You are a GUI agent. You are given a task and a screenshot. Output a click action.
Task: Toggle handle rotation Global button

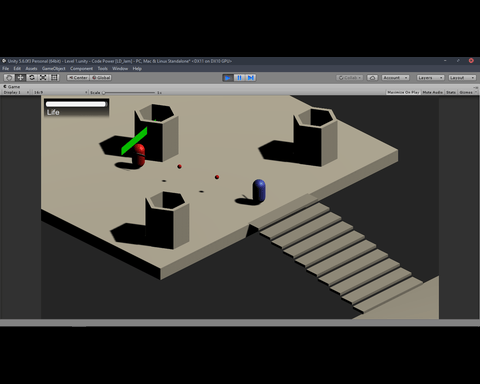tap(101, 77)
